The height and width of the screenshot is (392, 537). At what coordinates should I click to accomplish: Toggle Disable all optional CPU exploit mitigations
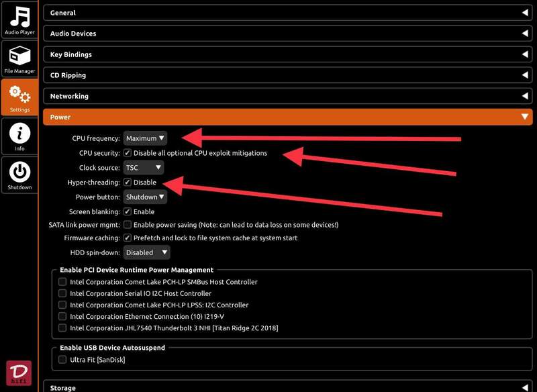pos(128,153)
